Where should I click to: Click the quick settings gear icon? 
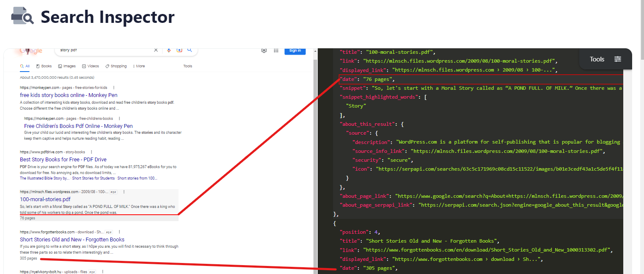(264, 50)
